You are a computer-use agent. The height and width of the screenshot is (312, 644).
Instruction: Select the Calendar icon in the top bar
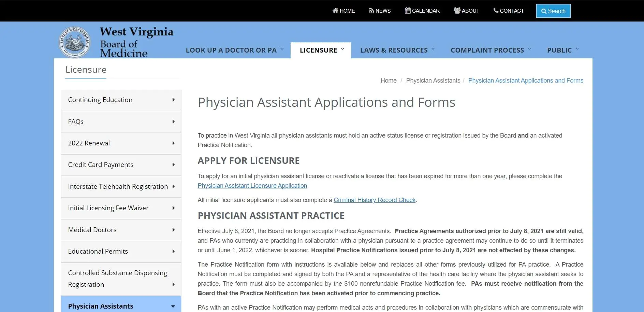pos(407,11)
